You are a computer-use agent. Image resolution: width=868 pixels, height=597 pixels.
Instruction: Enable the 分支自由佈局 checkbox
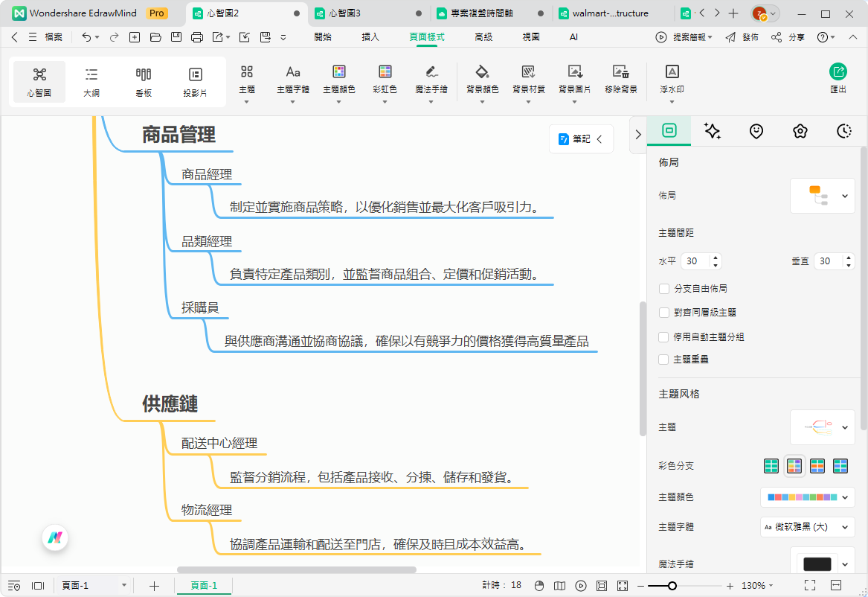coord(664,288)
